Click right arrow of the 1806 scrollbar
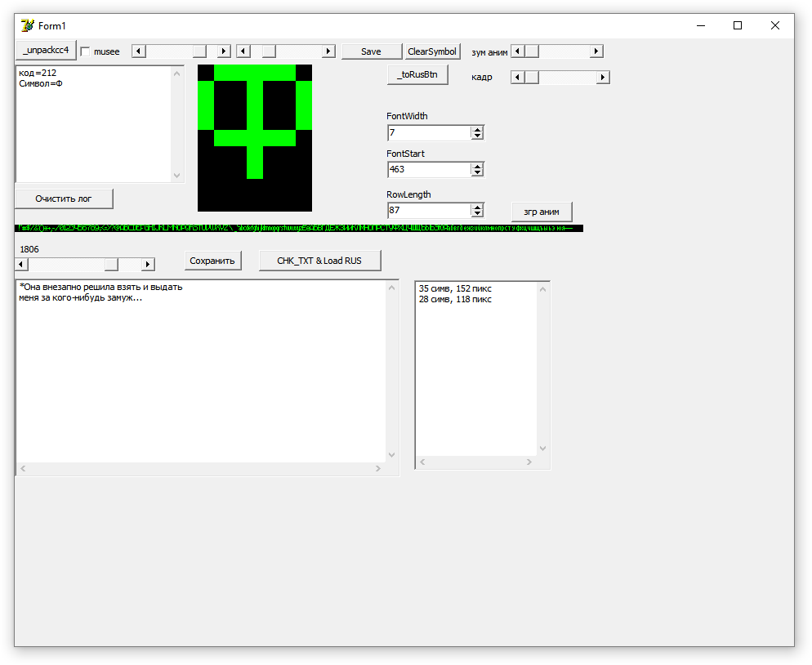The width and height of the screenshot is (812, 665). pos(148,265)
